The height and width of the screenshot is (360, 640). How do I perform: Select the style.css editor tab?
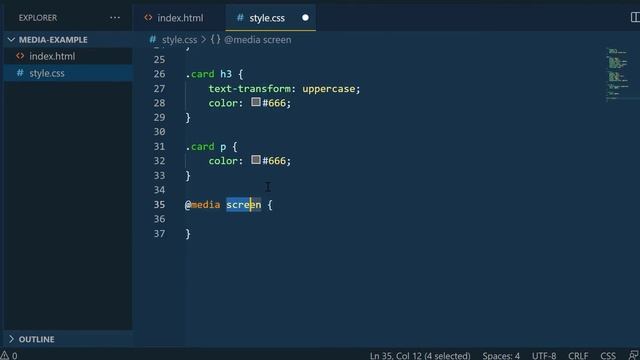point(270,18)
